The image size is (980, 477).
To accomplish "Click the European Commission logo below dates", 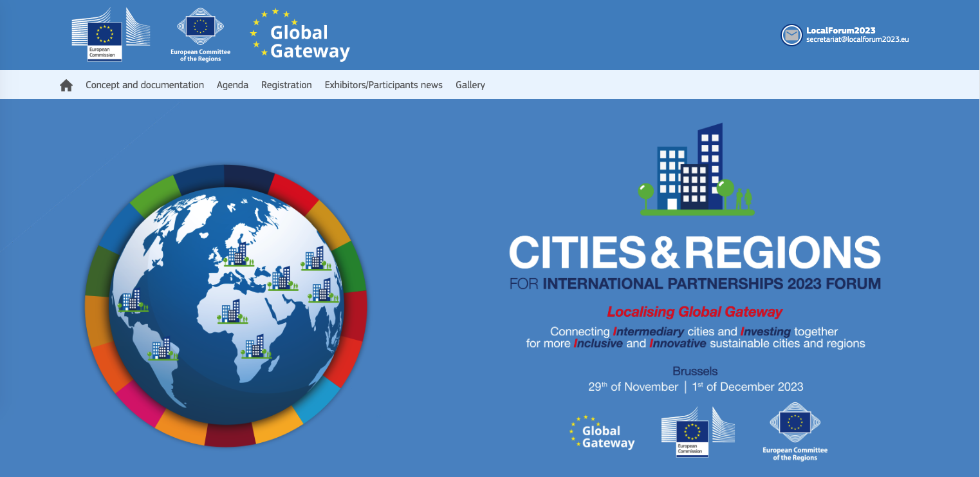I will point(698,431).
